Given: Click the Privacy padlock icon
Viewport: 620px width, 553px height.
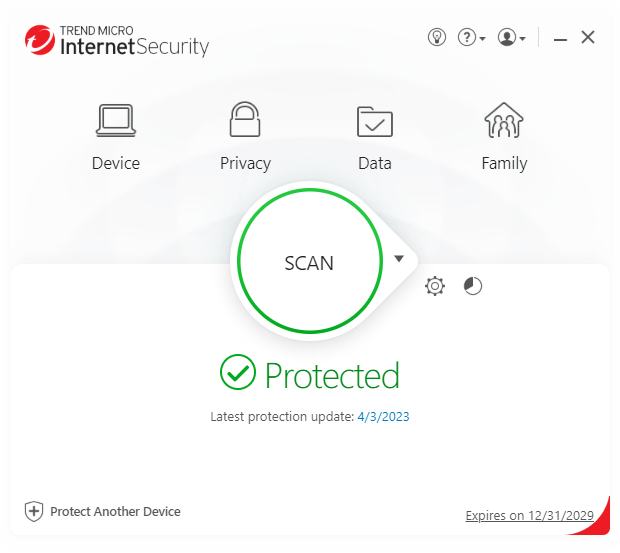Looking at the screenshot, I should click(245, 120).
